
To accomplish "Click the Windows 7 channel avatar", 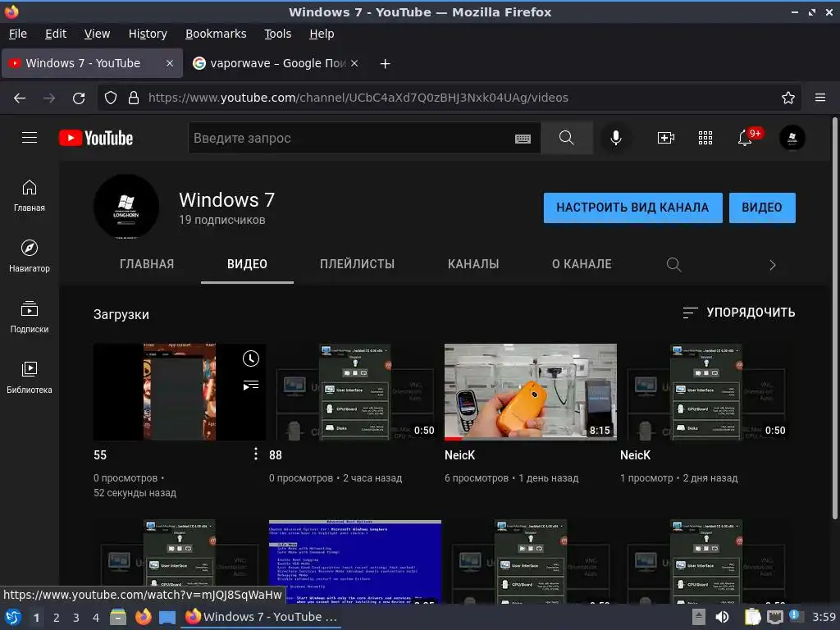I will (126, 206).
